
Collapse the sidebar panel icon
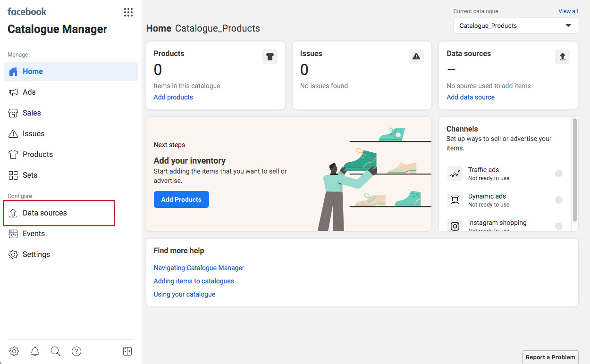point(127,351)
